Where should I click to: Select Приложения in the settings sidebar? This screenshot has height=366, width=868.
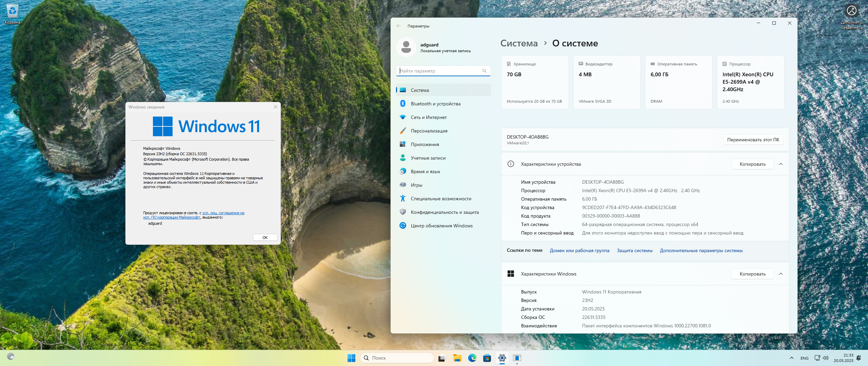425,144
